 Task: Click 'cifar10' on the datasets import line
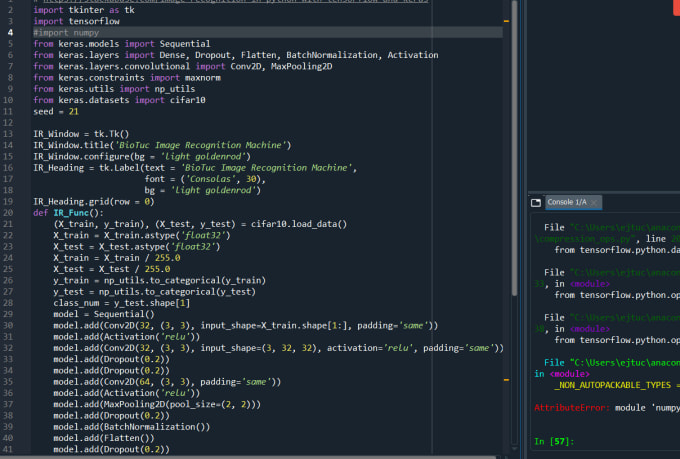point(187,100)
